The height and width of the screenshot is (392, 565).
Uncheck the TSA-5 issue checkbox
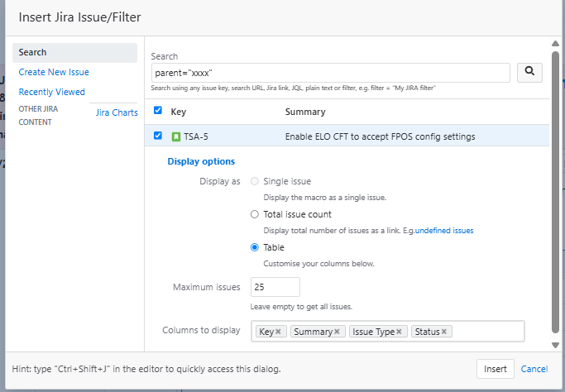(x=158, y=136)
